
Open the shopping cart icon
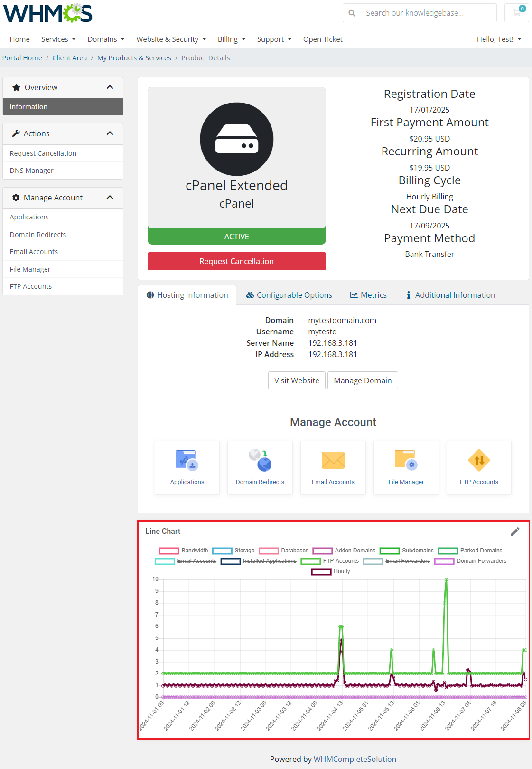pos(517,13)
